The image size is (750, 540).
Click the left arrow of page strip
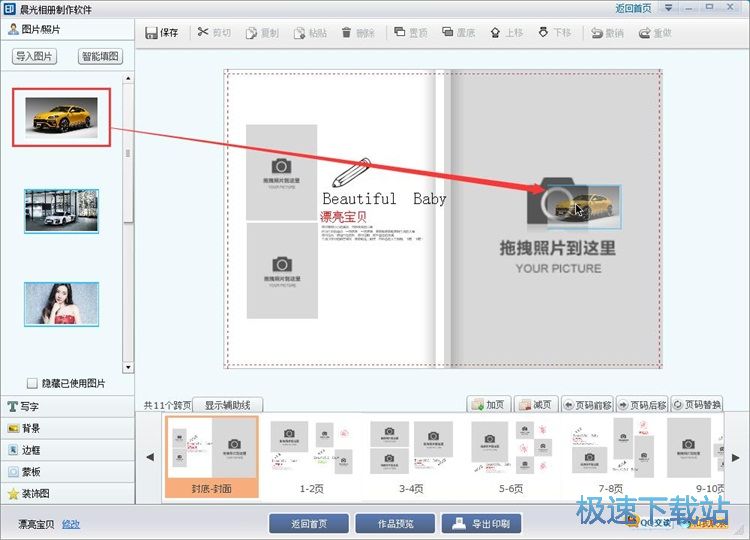[150, 457]
